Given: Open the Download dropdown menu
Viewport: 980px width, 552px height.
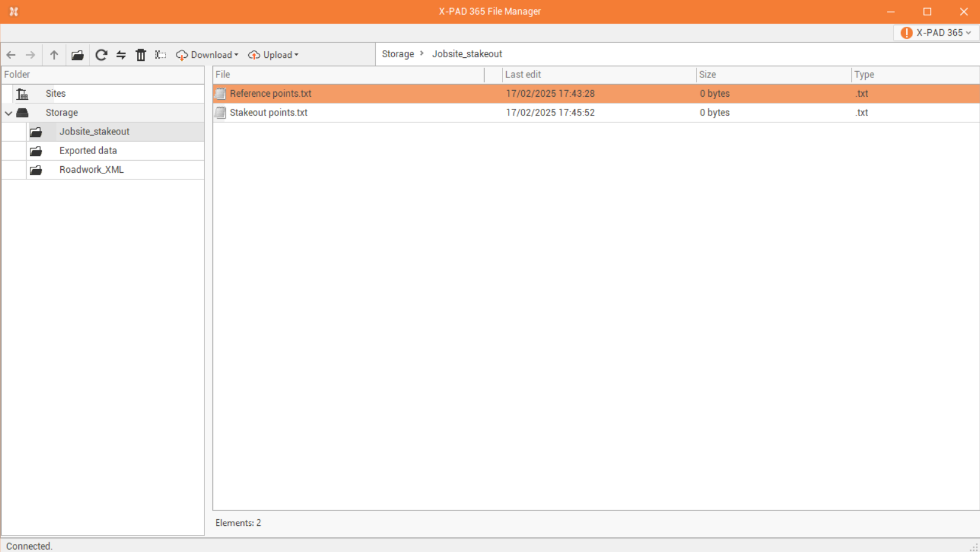Looking at the screenshot, I should coord(207,55).
